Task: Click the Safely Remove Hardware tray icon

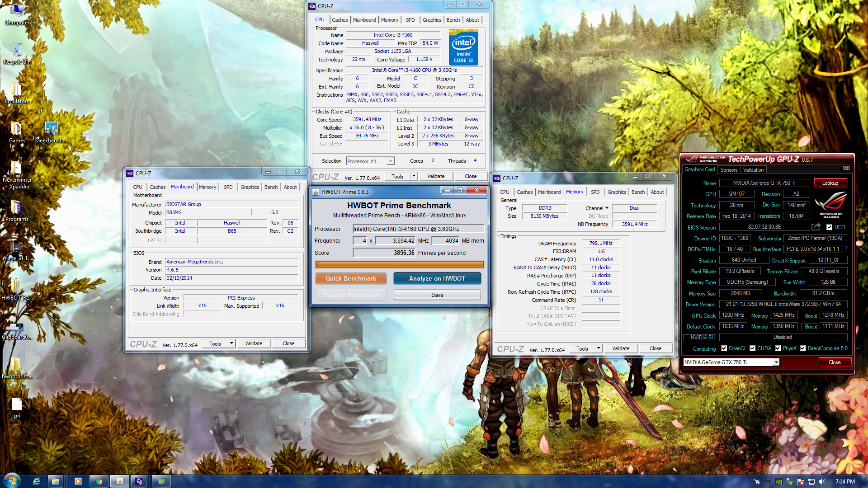Action: point(790,482)
